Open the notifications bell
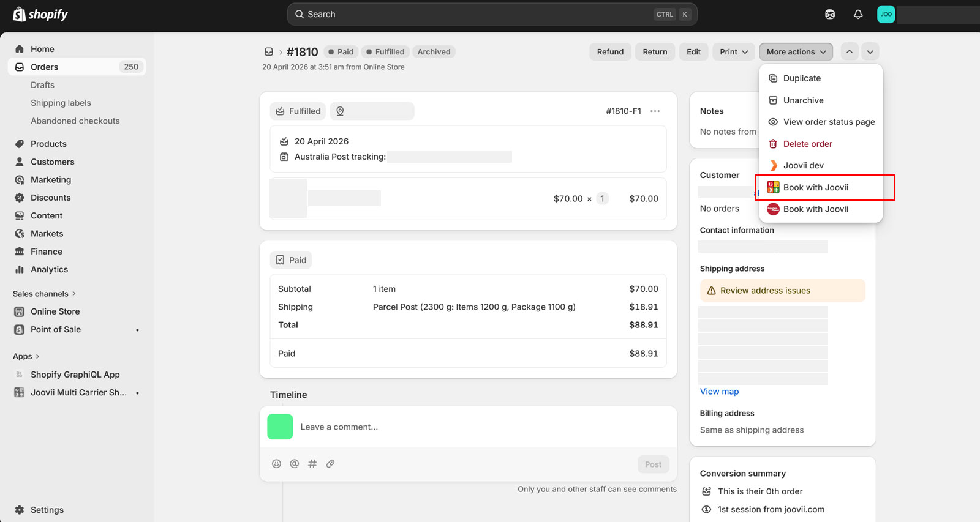 coord(858,14)
